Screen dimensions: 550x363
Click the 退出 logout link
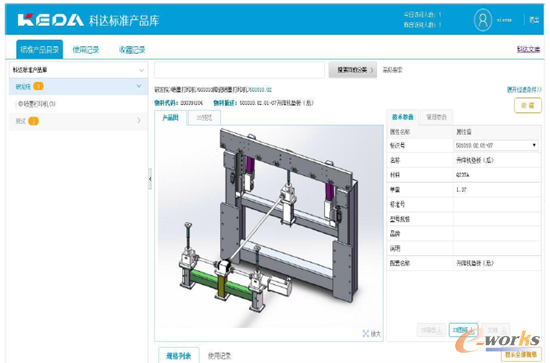pyautogui.click(x=534, y=20)
